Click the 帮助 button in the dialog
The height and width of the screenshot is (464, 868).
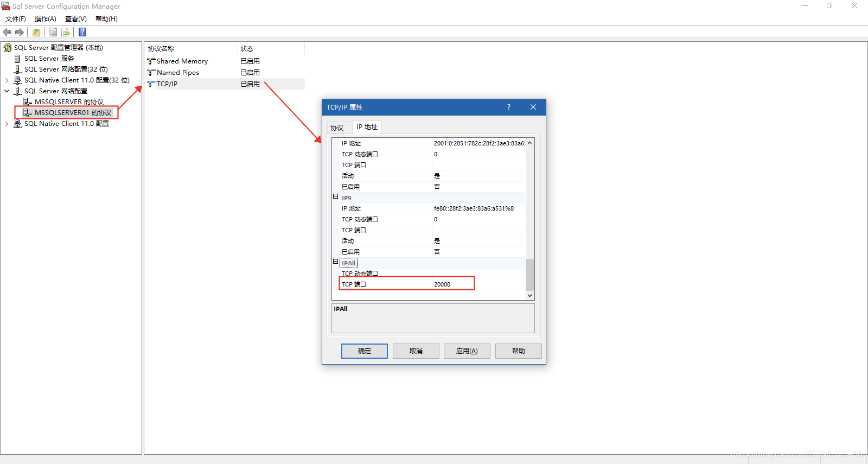(x=519, y=351)
